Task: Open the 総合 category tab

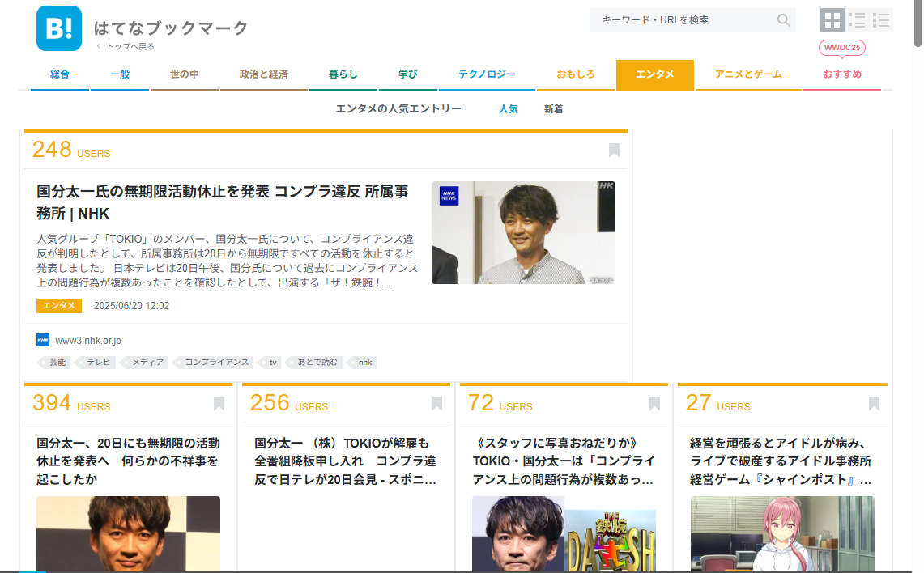Action: coord(59,74)
